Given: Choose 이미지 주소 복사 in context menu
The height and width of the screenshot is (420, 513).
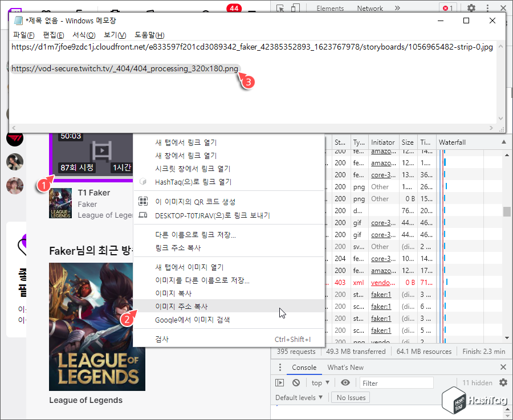Looking at the screenshot, I should coord(229,306).
